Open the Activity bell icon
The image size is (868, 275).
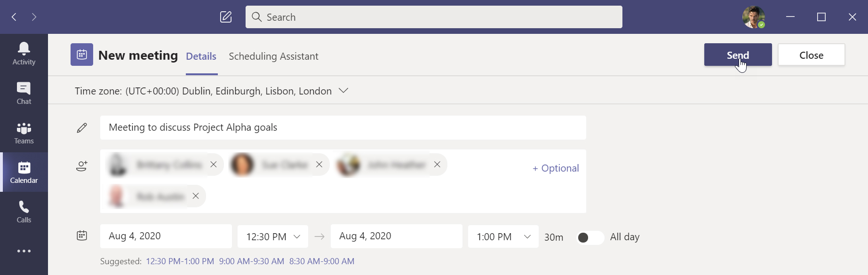(x=24, y=54)
